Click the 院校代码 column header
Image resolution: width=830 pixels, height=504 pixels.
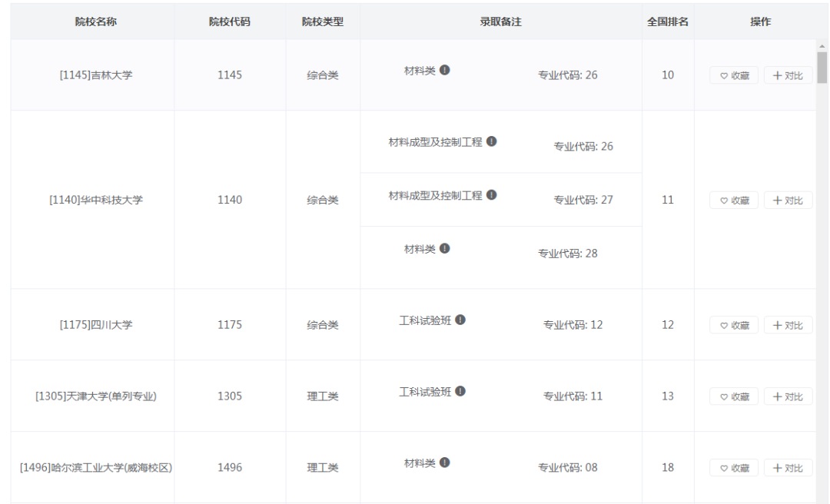tap(230, 22)
